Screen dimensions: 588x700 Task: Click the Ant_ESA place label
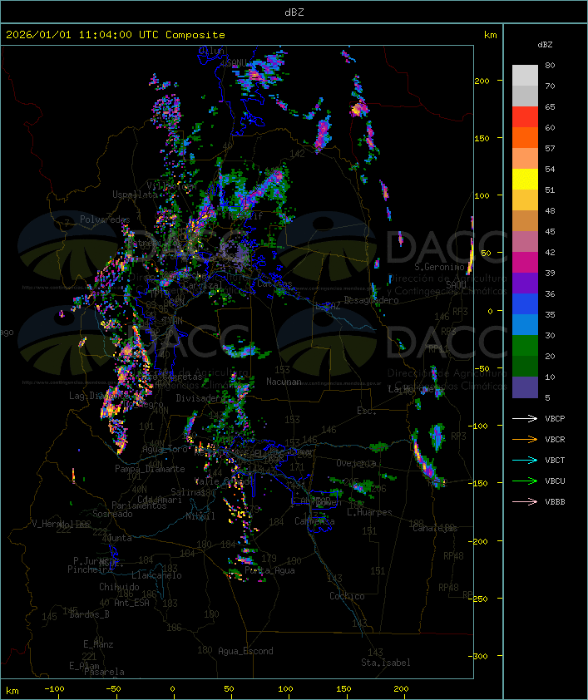tap(131, 603)
